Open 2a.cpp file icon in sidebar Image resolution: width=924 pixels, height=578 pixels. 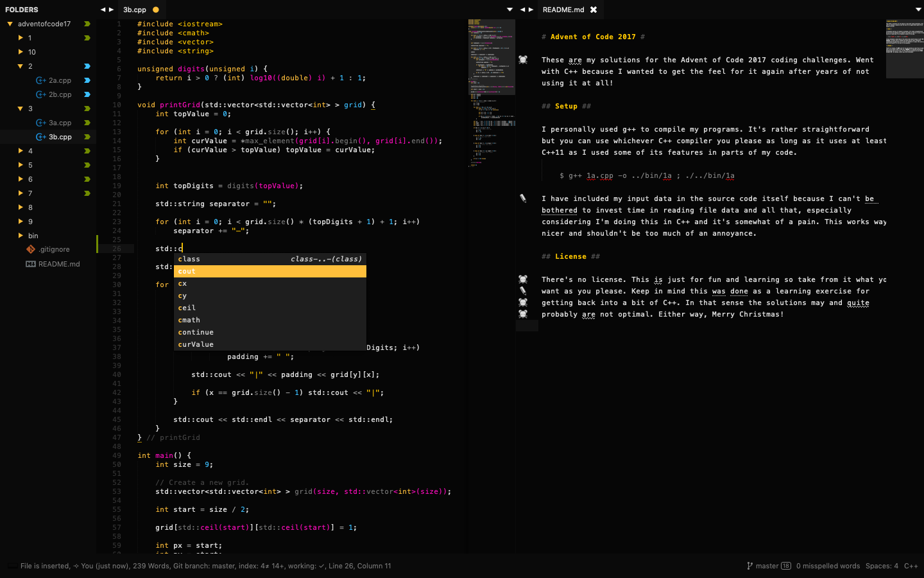coord(41,80)
